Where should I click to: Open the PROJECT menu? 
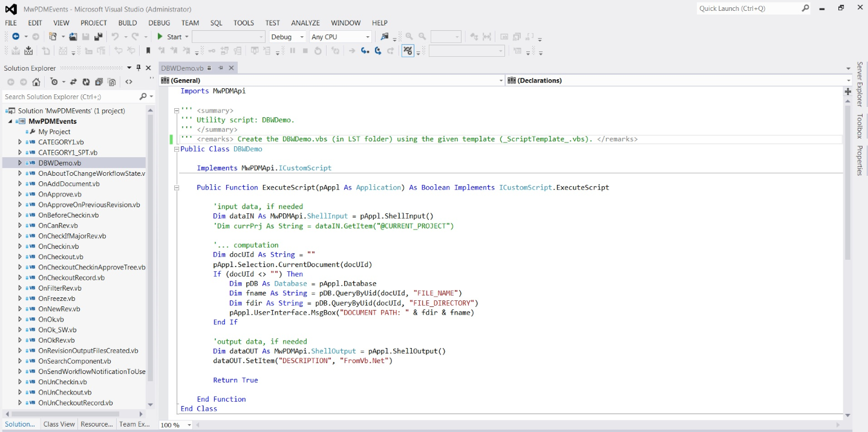(x=94, y=23)
